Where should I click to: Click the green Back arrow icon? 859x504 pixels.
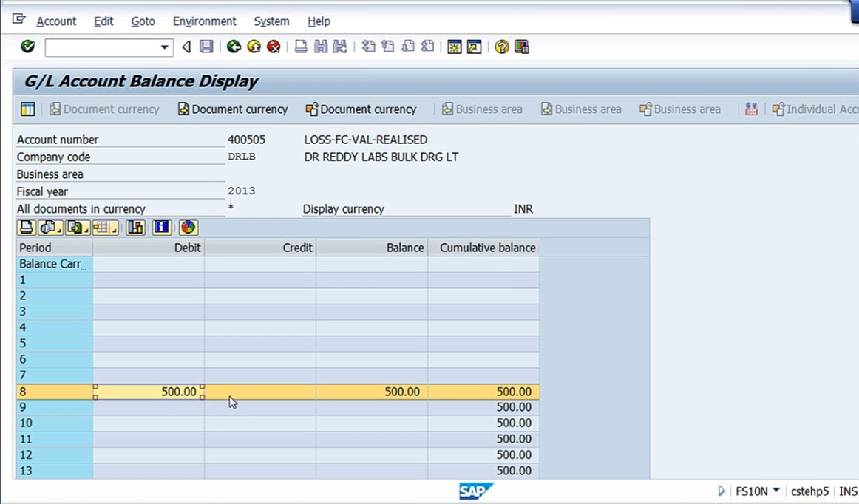(x=234, y=47)
